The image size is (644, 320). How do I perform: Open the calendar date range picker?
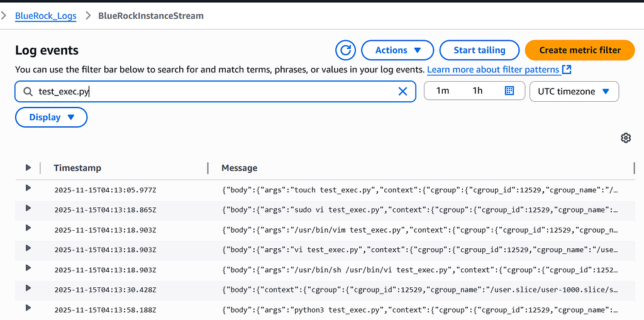[509, 91]
